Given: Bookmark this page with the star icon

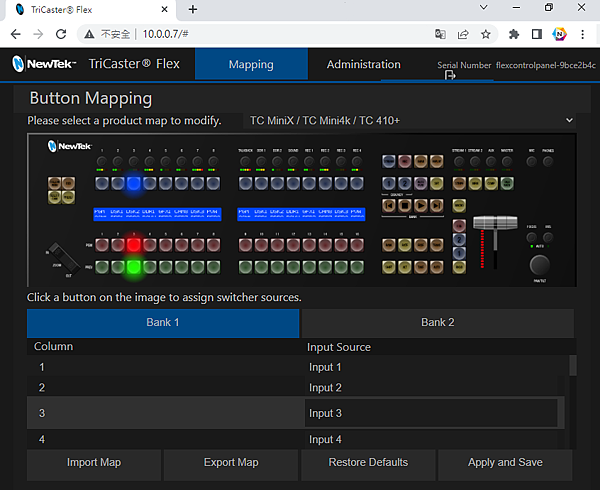Looking at the screenshot, I should pos(486,34).
